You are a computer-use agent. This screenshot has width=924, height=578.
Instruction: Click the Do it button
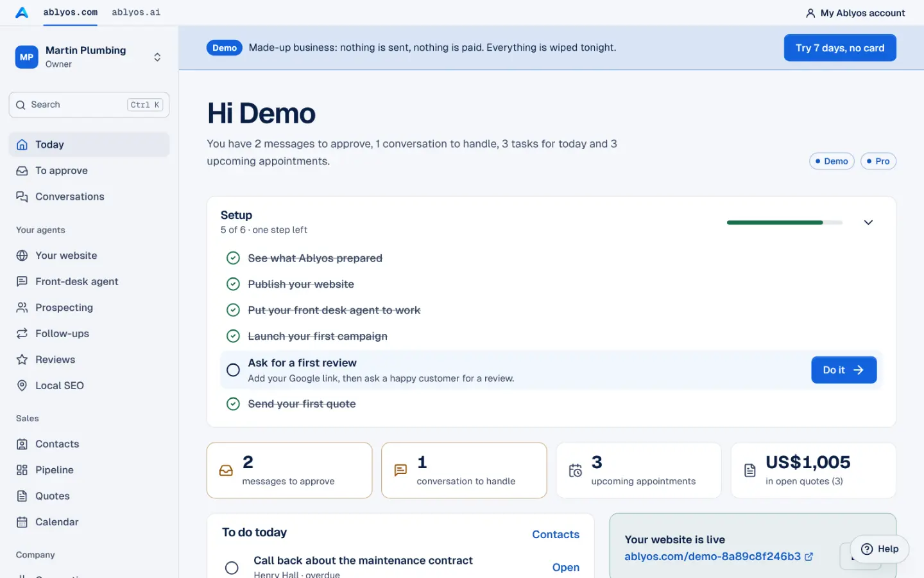[844, 370]
